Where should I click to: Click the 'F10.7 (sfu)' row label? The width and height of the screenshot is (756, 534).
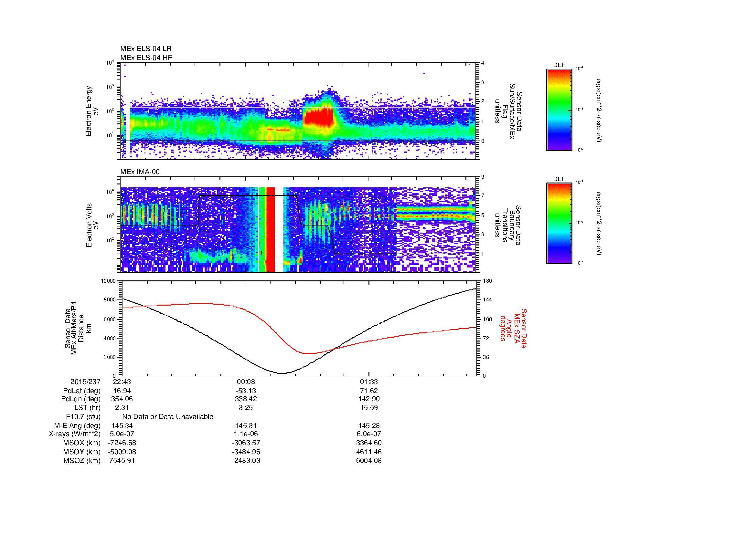pos(83,417)
